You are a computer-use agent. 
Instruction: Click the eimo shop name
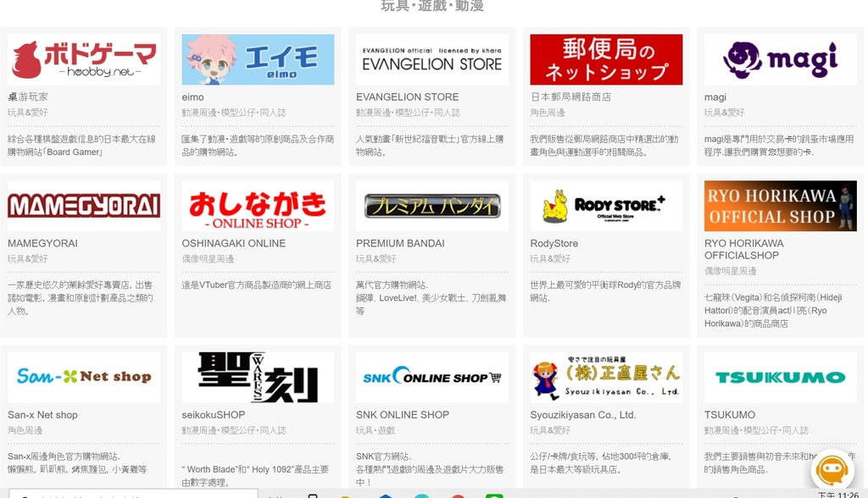coord(192,97)
